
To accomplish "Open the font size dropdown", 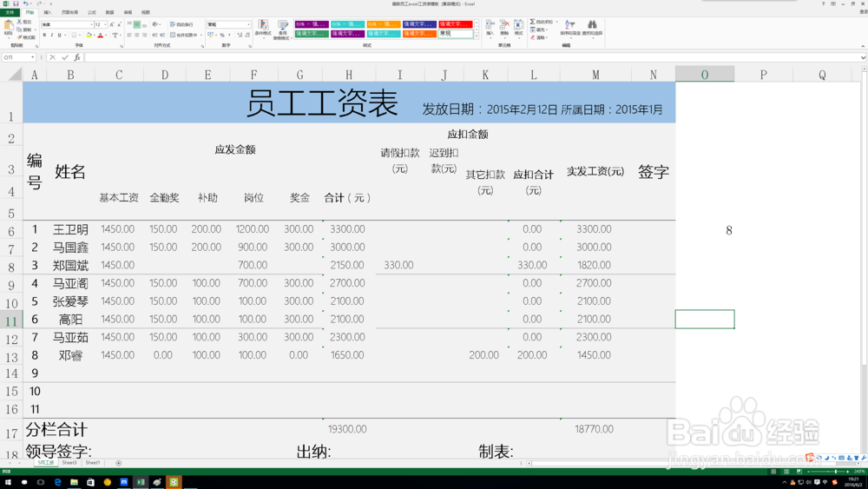I will point(105,24).
